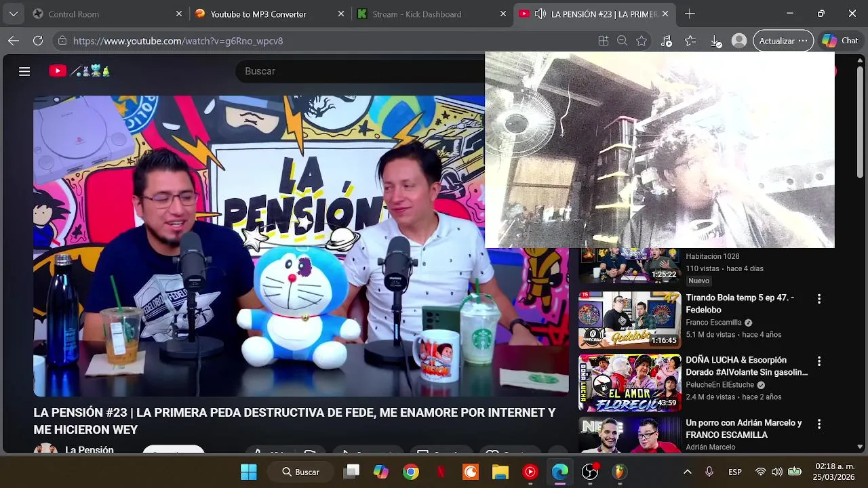Open Task View in the taskbar
The width and height of the screenshot is (868, 488).
coord(351,472)
